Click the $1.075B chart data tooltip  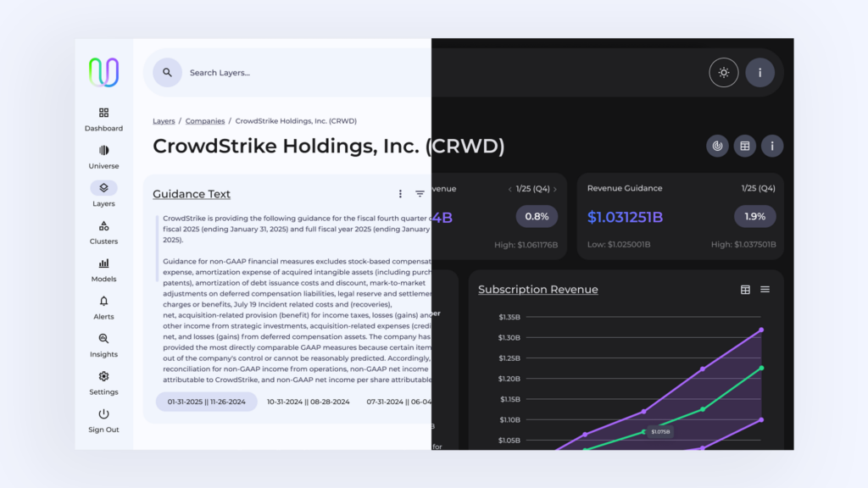[660, 431]
